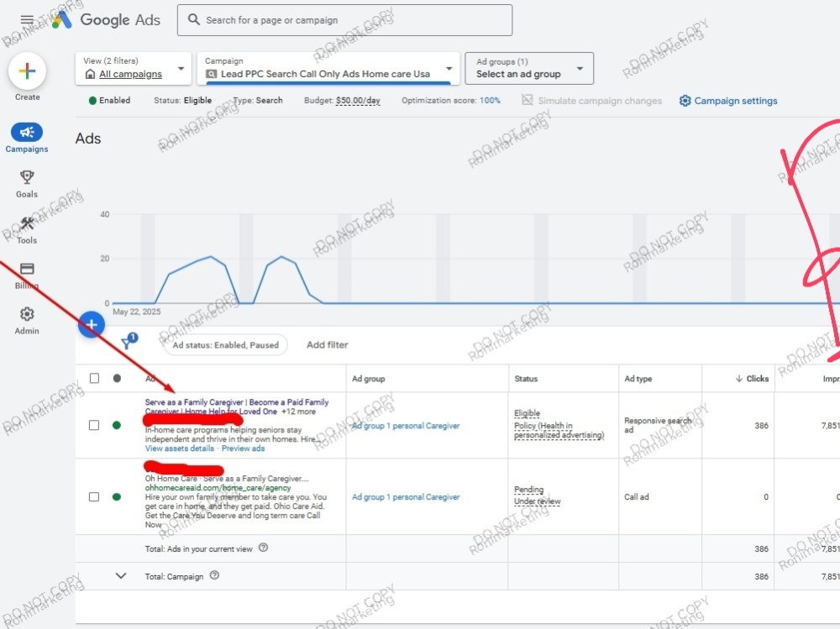Click the ohhomecareaid.com/home_care/agency URL
Screen dimensions: 840x629
[218, 488]
